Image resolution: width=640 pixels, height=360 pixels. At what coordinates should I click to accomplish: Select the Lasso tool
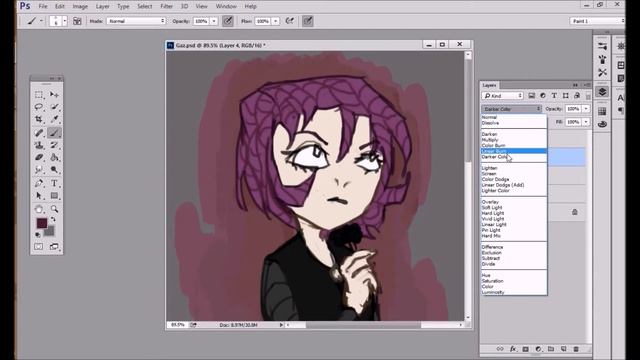39,107
